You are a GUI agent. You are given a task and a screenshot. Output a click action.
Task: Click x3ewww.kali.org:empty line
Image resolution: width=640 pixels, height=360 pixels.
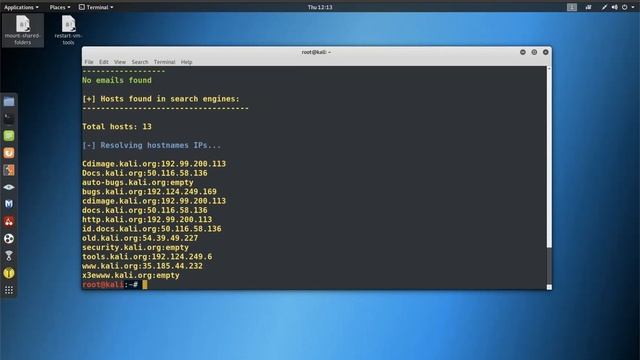[x=131, y=276]
